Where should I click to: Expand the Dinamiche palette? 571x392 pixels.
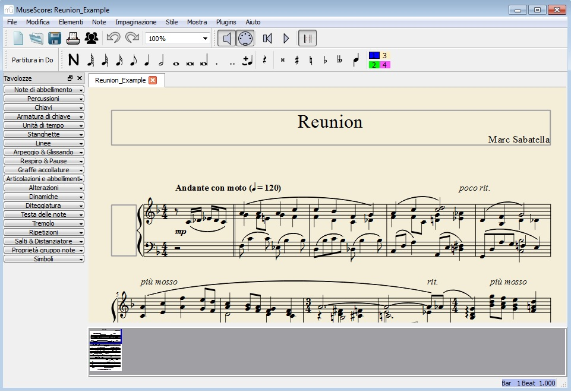[44, 197]
